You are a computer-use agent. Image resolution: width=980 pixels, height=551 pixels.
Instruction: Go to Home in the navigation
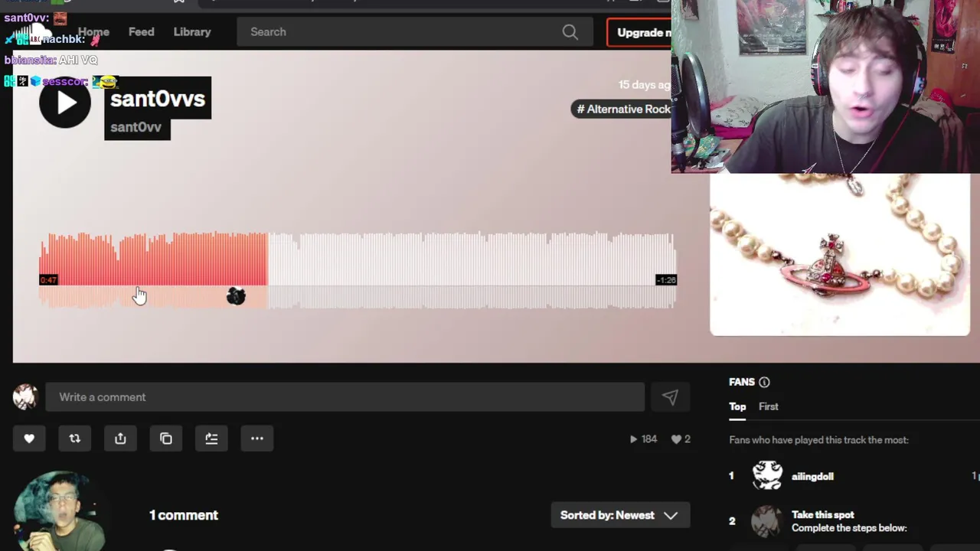pyautogui.click(x=94, y=32)
